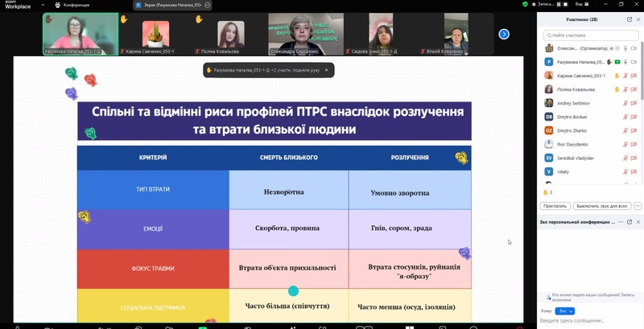Select Поліна Ковальова video thumbnail

tap(230, 34)
